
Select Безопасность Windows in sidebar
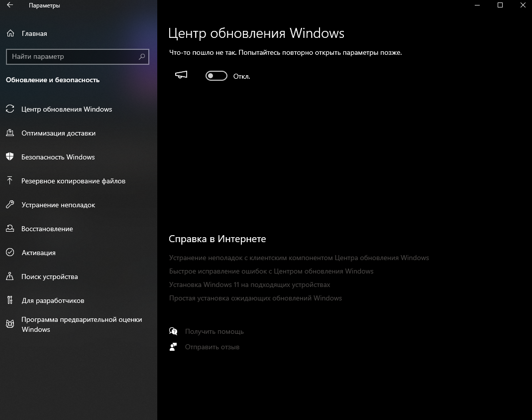click(58, 157)
